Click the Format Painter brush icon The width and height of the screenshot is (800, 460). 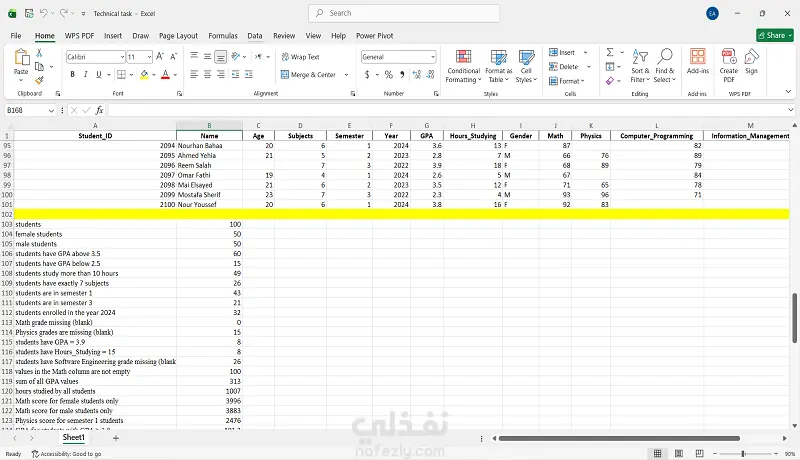tap(39, 80)
